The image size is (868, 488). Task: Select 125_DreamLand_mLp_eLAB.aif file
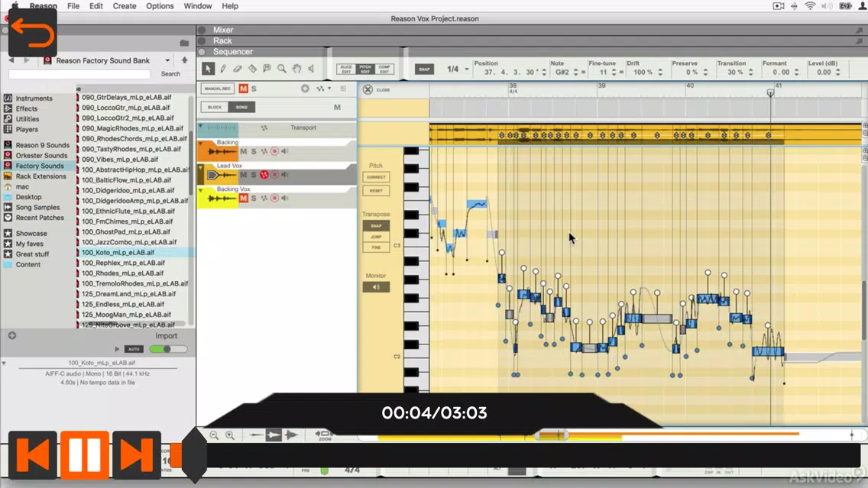(128, 294)
